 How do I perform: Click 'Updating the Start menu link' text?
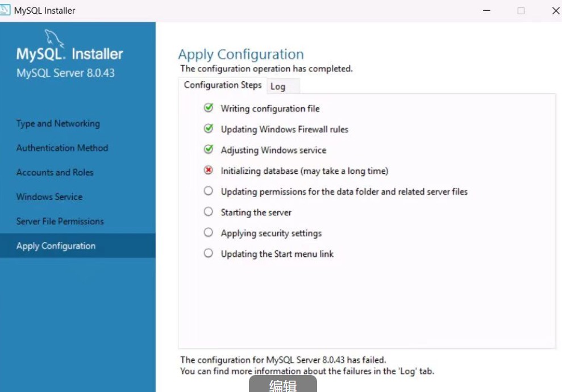point(277,254)
